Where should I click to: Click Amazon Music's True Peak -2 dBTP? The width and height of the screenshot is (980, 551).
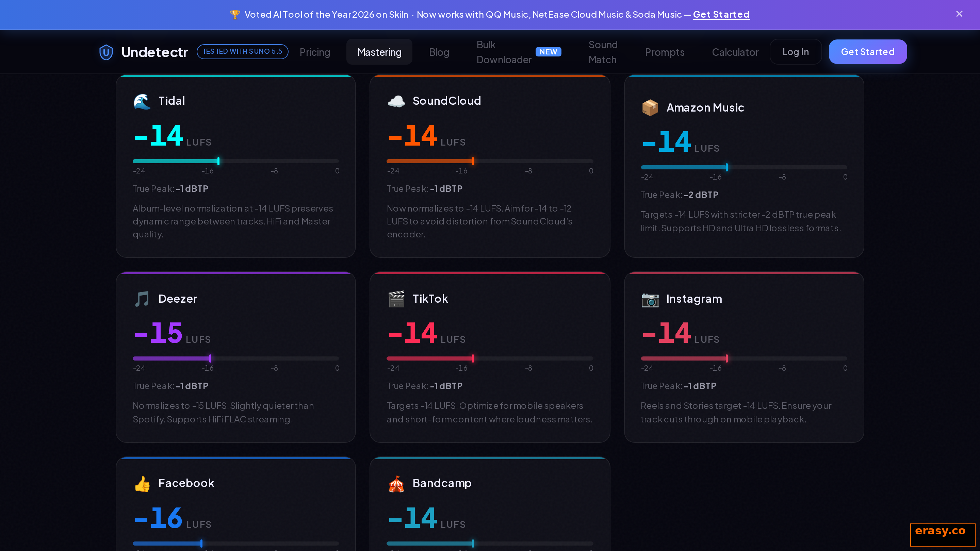[x=680, y=195]
